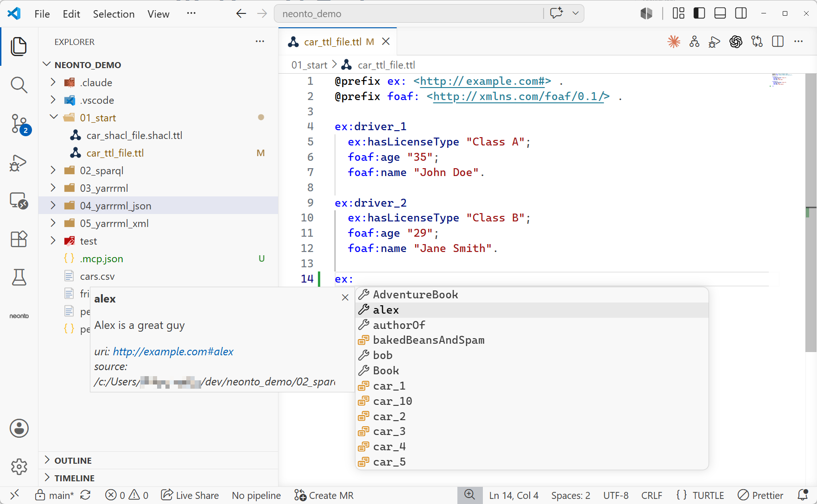Click the ChatGPT knot icon in editor toolbar

click(735, 42)
